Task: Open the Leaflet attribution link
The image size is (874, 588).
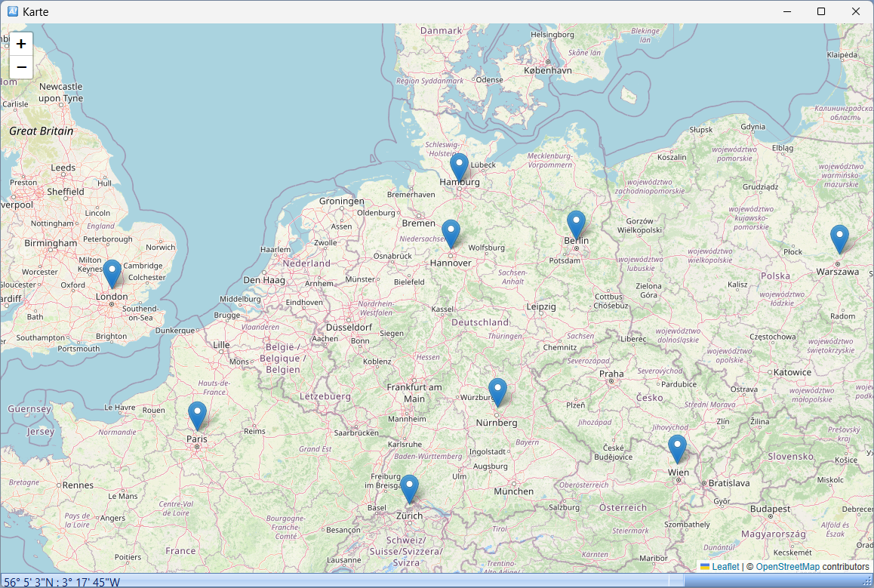Action: coord(725,566)
